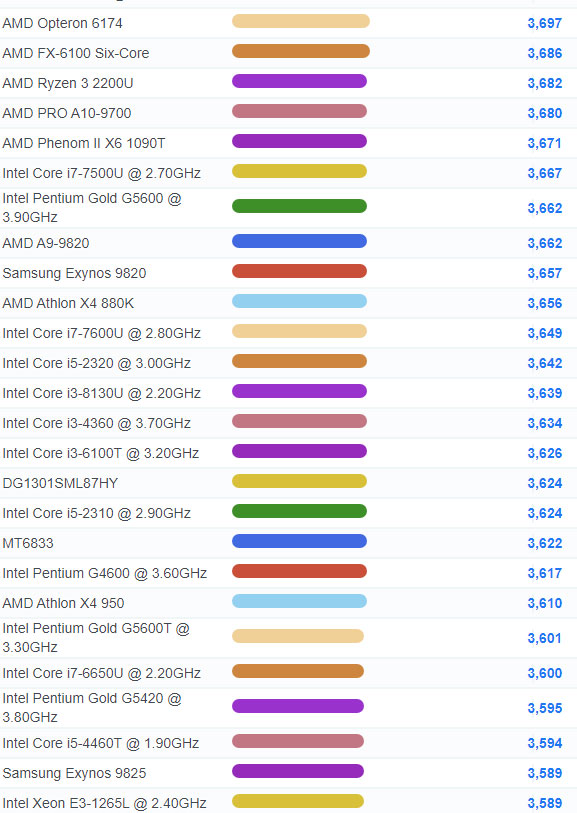Open the AMD Athlon X4 950 entry

pyautogui.click(x=63, y=604)
